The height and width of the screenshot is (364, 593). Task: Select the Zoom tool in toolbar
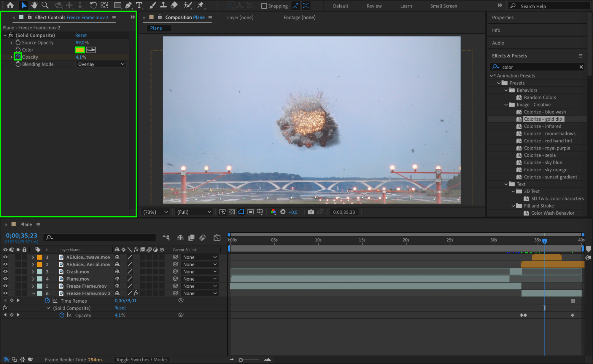tap(45, 5)
